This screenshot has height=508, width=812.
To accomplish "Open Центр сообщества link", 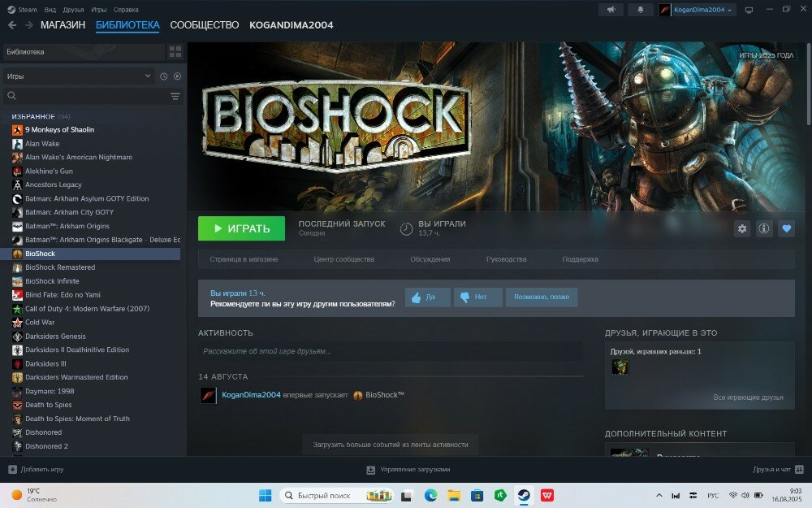I will click(x=343, y=259).
